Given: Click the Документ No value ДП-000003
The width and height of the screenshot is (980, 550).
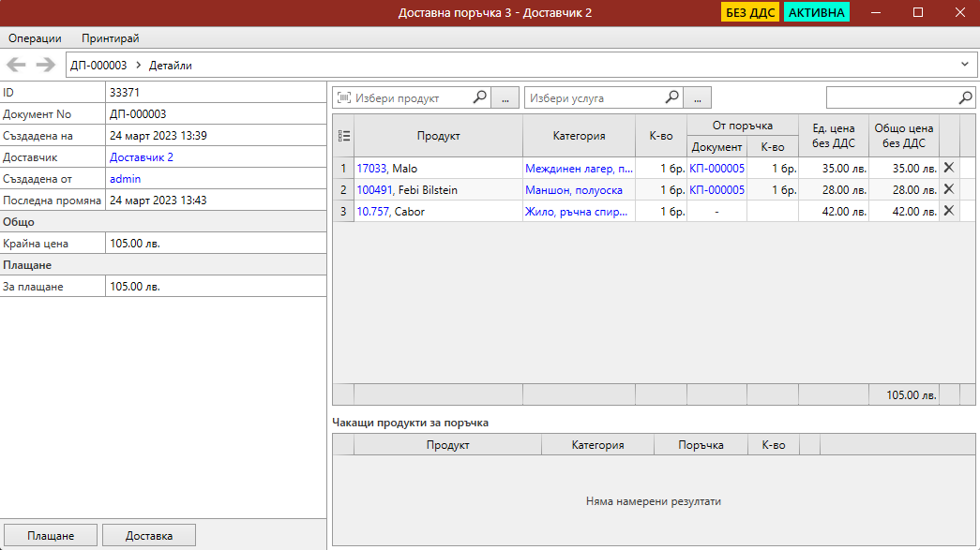Looking at the screenshot, I should (x=138, y=114).
